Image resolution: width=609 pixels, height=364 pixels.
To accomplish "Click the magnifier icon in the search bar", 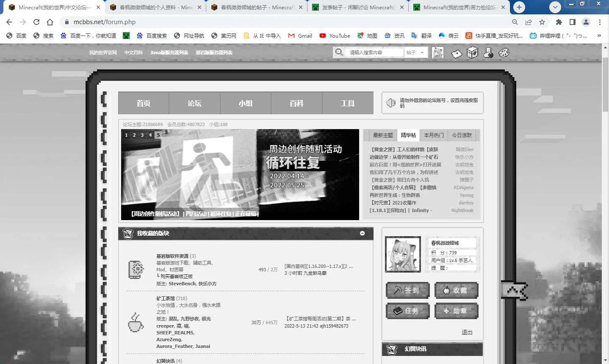I will pos(338,52).
